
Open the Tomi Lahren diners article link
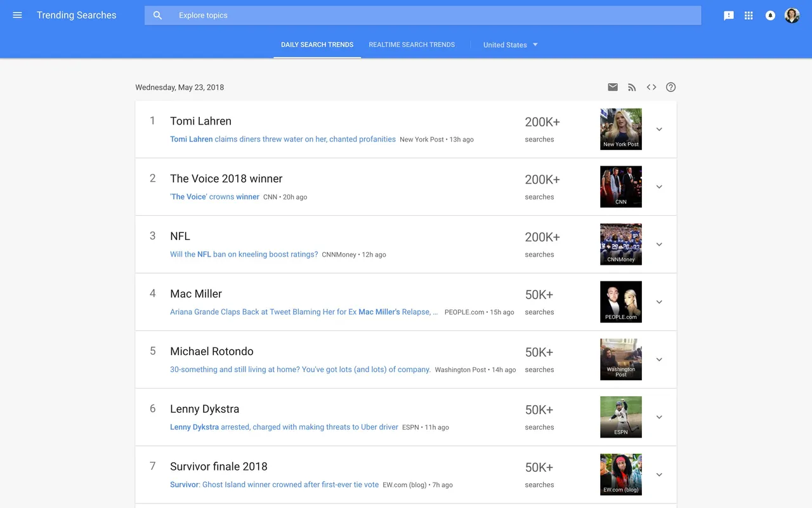point(283,139)
